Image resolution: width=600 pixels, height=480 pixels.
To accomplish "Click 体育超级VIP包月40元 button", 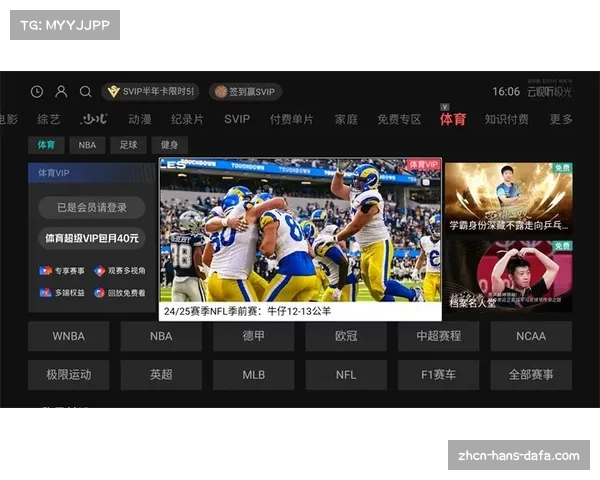I will coord(92,238).
